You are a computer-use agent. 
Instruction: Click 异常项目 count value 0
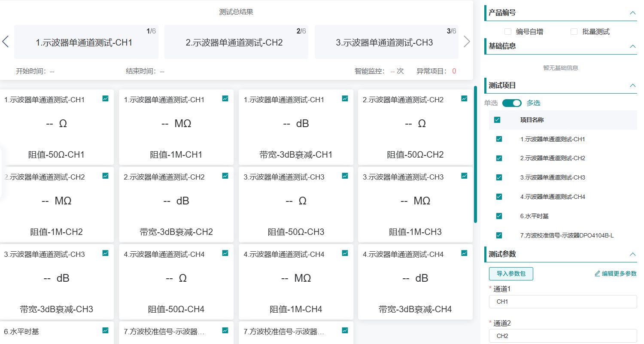(x=454, y=71)
